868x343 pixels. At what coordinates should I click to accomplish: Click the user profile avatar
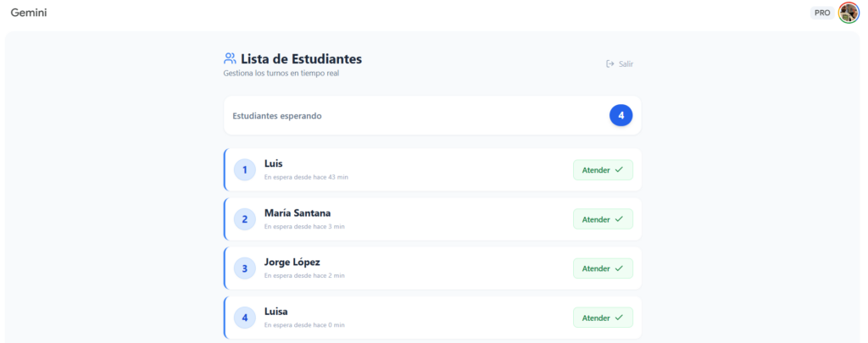pos(849,13)
